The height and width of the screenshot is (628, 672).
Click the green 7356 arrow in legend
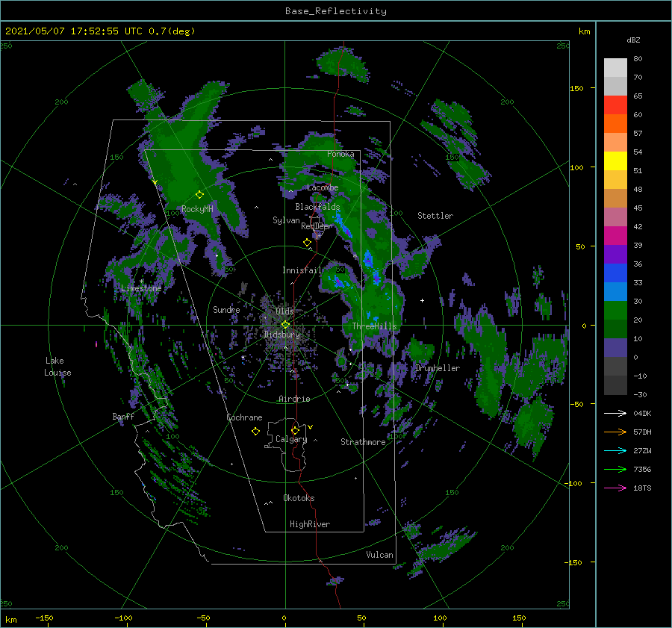[x=615, y=470]
